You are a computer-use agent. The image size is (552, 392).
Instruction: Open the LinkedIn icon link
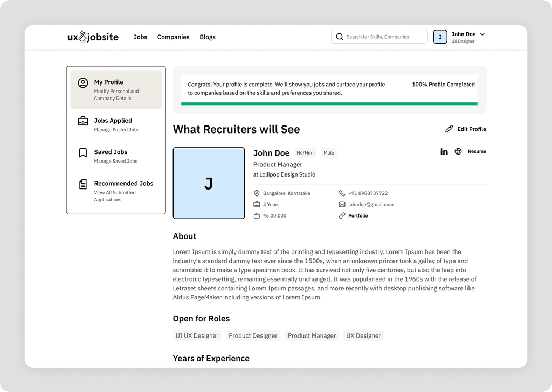[444, 151]
